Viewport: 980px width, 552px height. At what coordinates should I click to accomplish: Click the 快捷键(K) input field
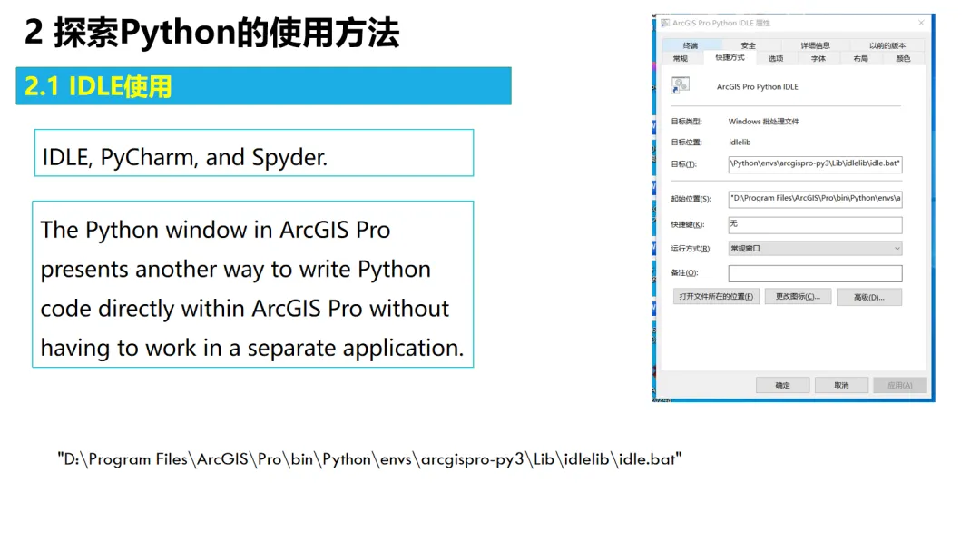click(815, 224)
